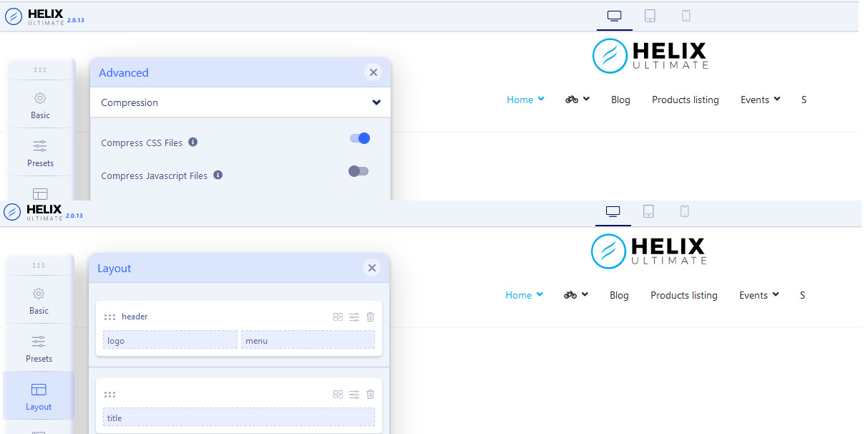Select mobile device view above the Advanced panel
This screenshot has height=434, width=868.
pos(686,16)
